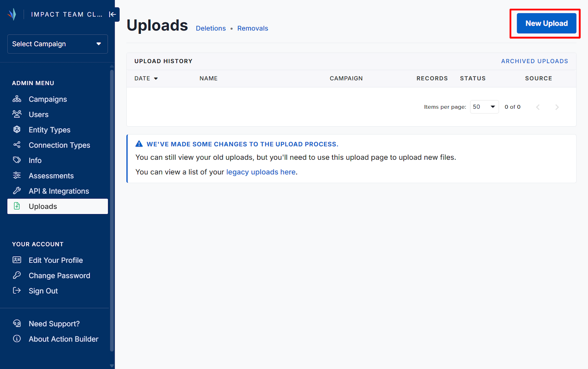Click the Edit Your Profile card icon
This screenshot has height=369, width=588.
coord(17,260)
